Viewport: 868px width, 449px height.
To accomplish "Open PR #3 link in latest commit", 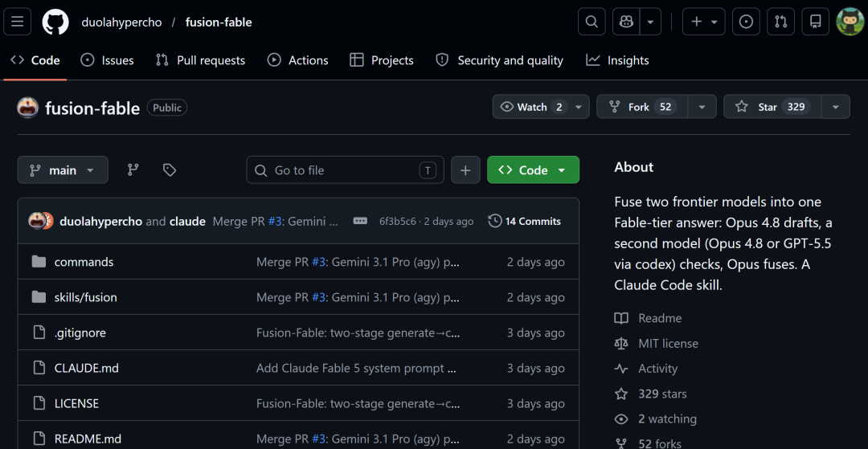I will 275,222.
